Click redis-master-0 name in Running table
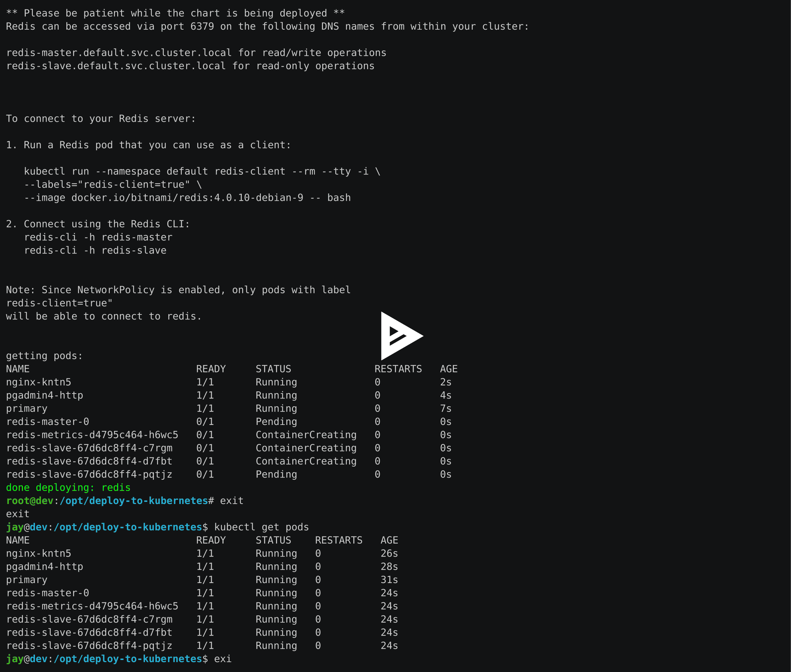Viewport: 791px width, 672px height. coord(48,593)
